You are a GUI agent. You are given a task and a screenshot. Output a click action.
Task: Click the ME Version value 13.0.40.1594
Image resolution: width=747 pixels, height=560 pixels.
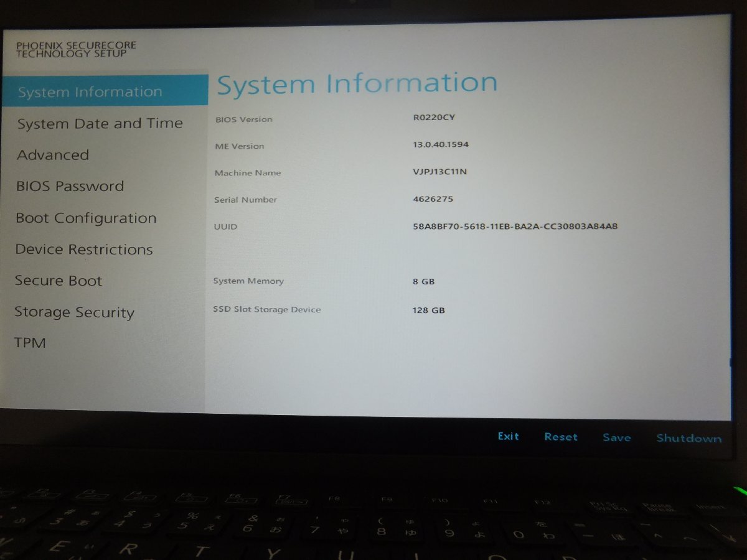coord(441,144)
